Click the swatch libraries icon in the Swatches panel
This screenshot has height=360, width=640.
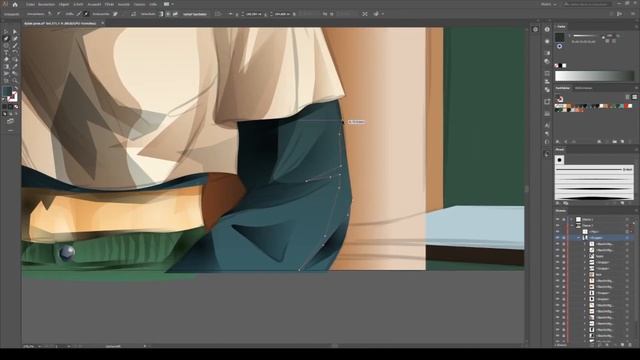(558, 142)
